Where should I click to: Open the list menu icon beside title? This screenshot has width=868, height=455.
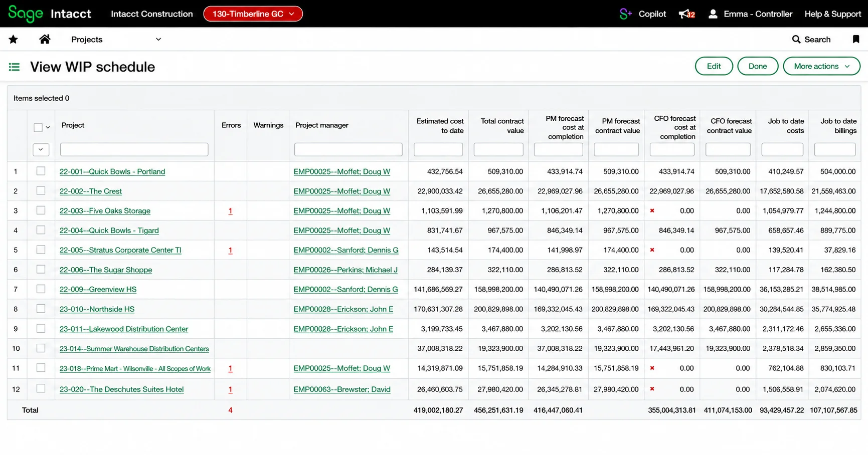coord(14,67)
